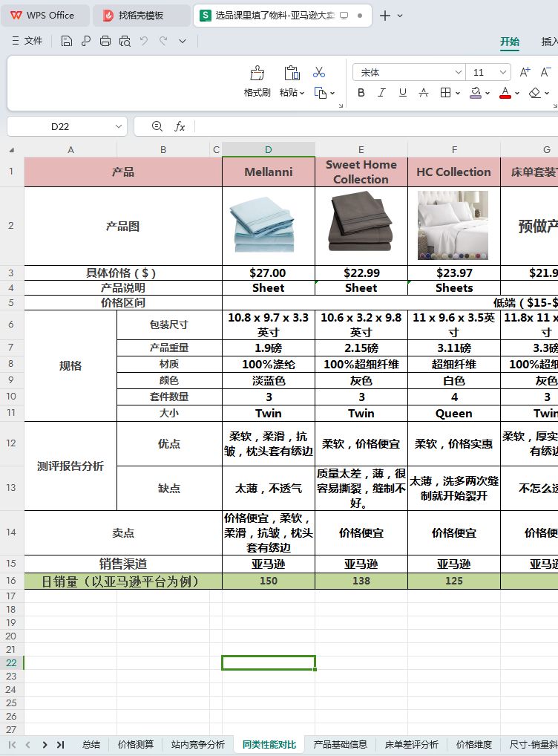This screenshot has width=558, height=756.
Task: Expand the Name Box D22 dropdown
Action: (x=119, y=126)
